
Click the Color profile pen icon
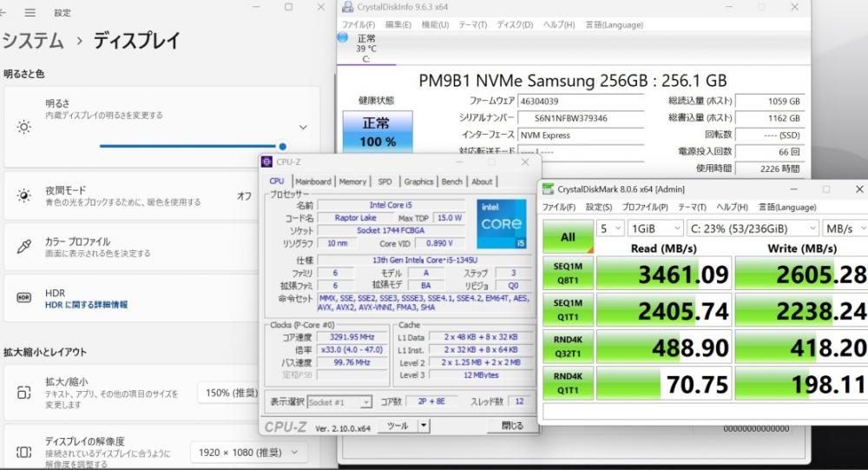(23, 247)
